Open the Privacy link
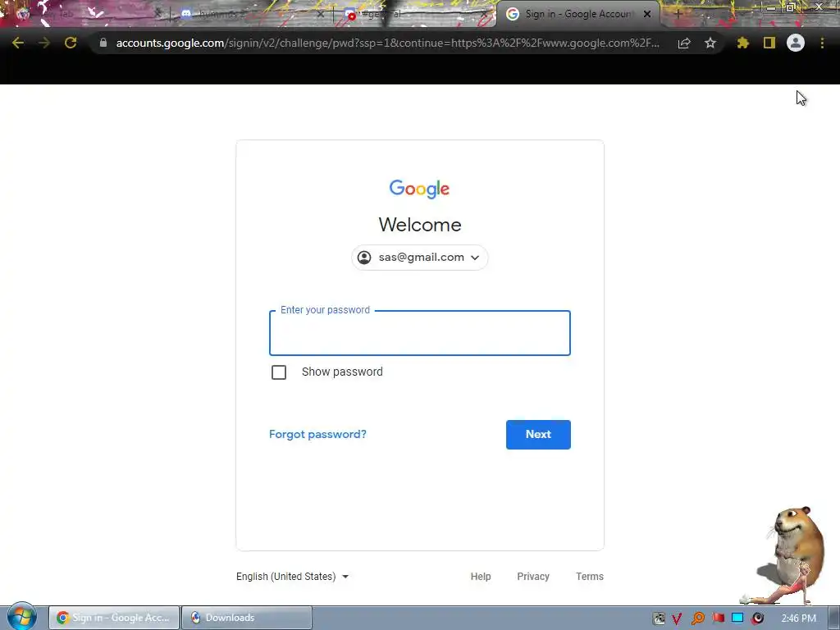Screen dimensions: 840x630 [x=533, y=577]
